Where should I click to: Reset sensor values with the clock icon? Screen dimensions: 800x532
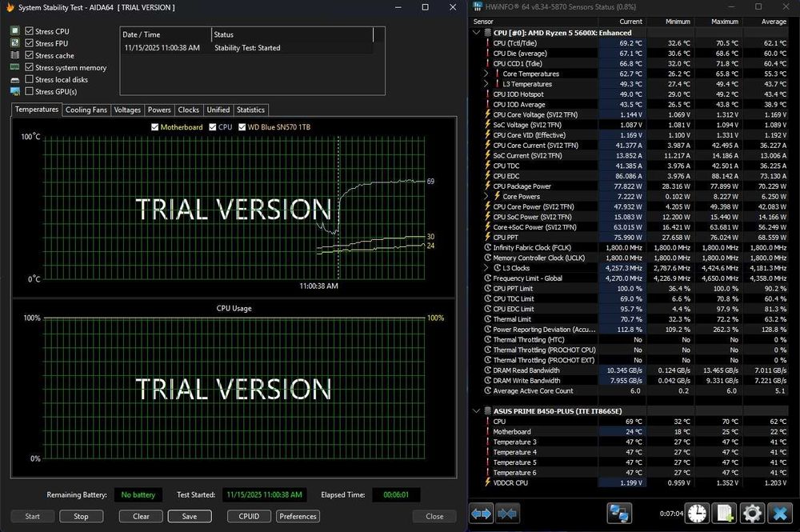point(697,513)
